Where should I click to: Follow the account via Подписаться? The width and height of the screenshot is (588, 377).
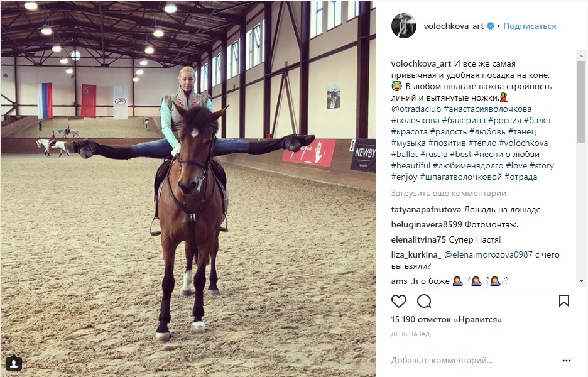pos(530,26)
